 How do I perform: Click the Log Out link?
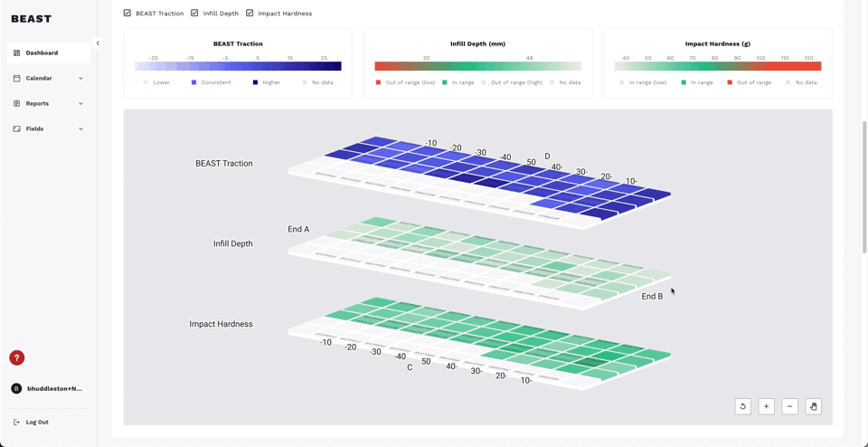tap(37, 422)
